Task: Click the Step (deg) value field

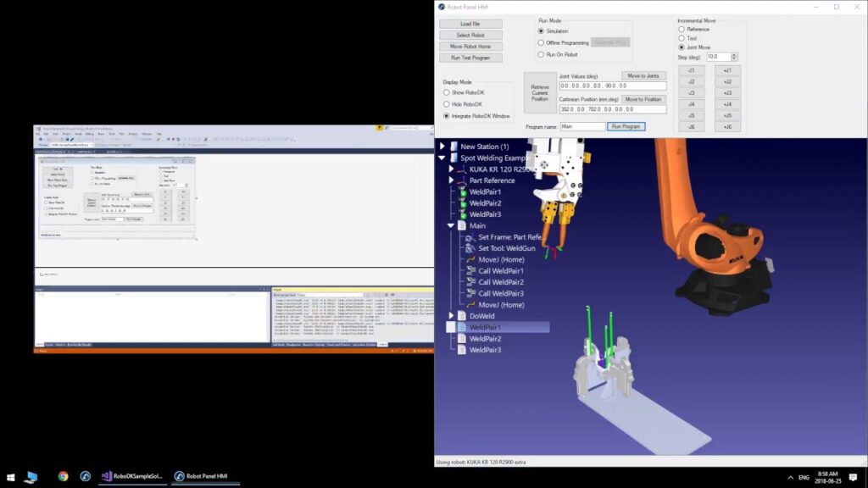Action: point(719,57)
